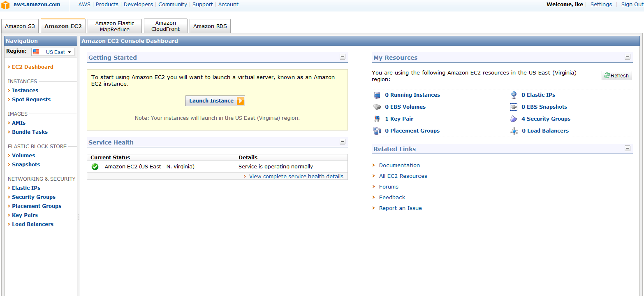
Task: Click the Elastic IPs globe icon
Action: point(514,95)
